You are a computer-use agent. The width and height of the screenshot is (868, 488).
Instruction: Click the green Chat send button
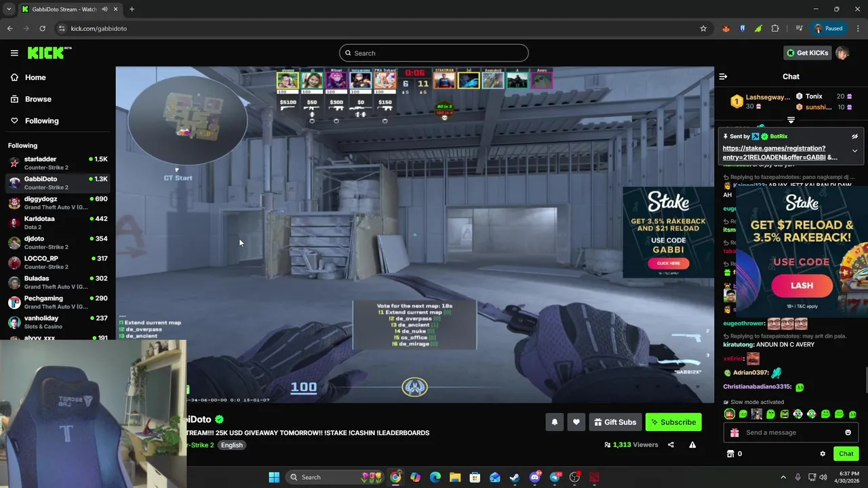(x=846, y=453)
